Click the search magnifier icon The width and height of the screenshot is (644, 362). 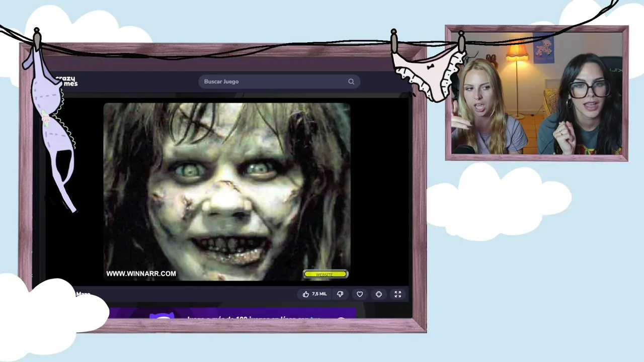(x=351, y=81)
